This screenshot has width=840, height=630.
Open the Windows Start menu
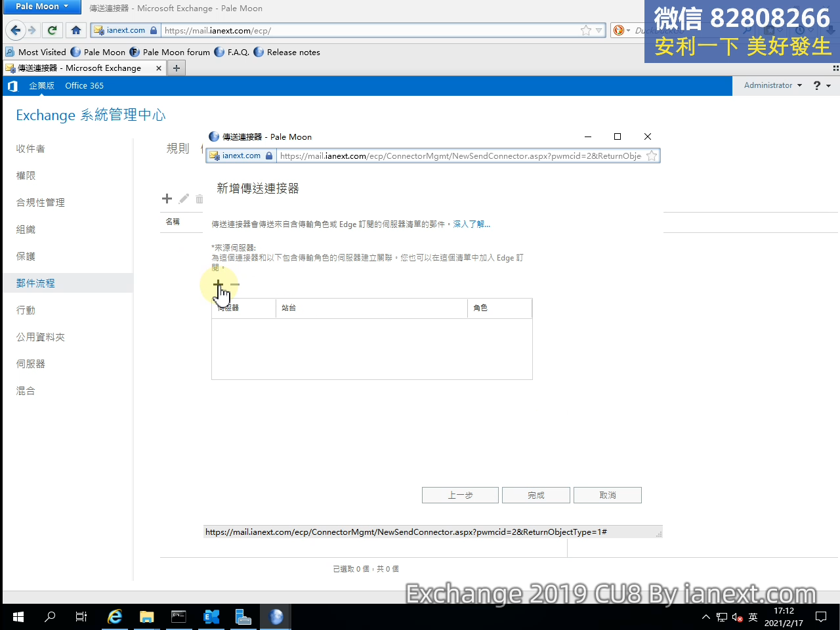(18, 617)
